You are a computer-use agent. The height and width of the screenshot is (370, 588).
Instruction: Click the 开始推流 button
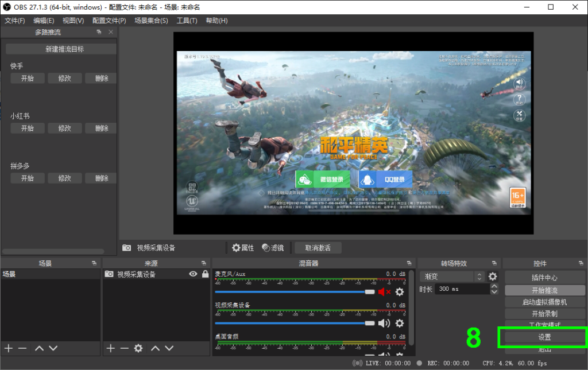pos(544,290)
